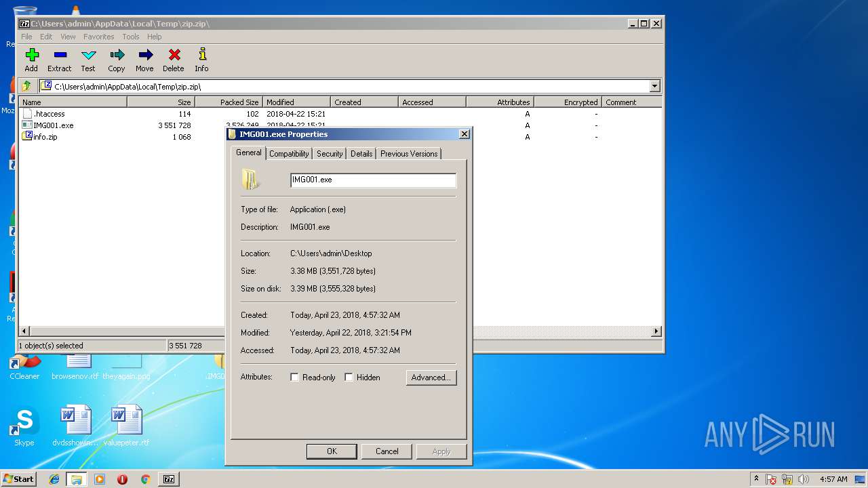
Task: Open the Favorites menu
Action: point(99,37)
